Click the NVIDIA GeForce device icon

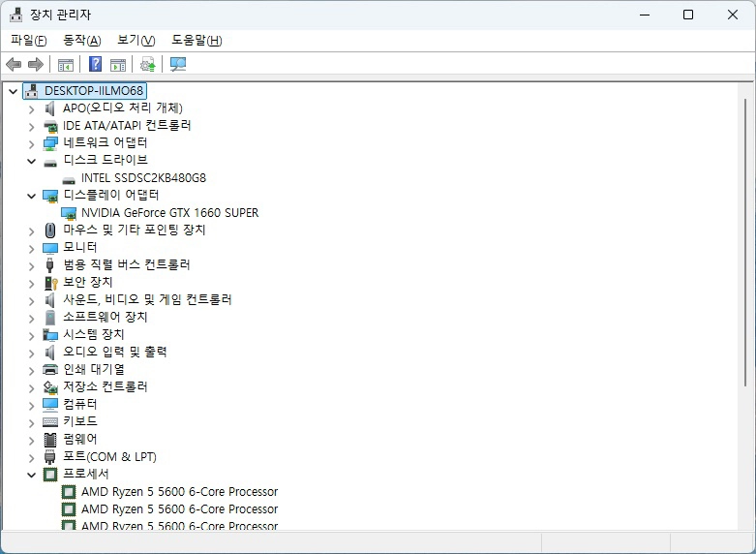point(69,213)
